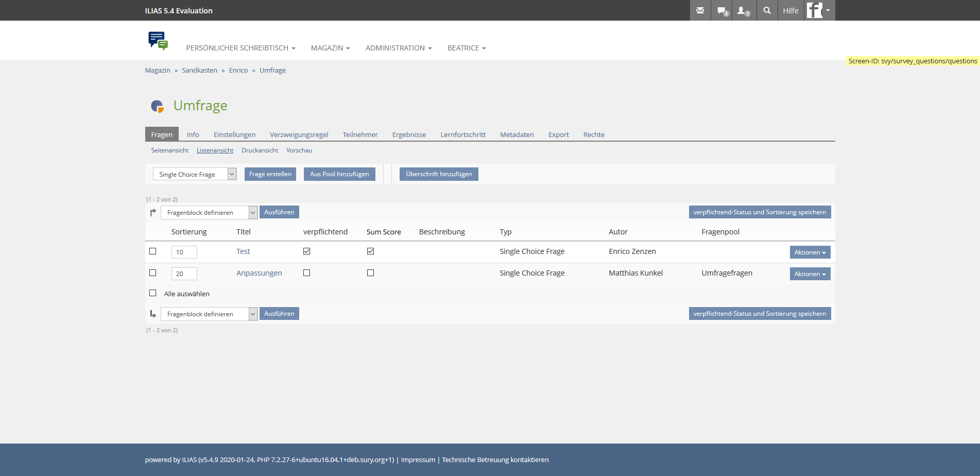Click the Frage erstellen button
The width and height of the screenshot is (980, 476).
[270, 174]
